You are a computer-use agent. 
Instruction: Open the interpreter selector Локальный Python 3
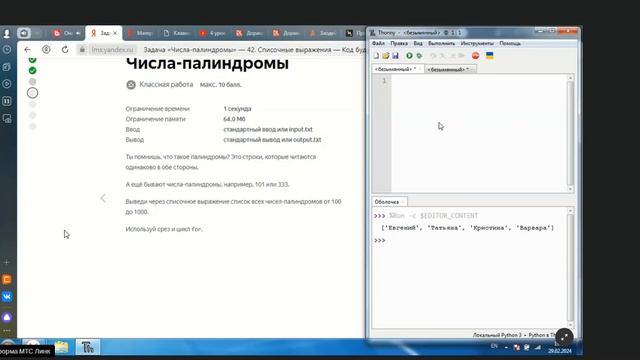coord(513,335)
